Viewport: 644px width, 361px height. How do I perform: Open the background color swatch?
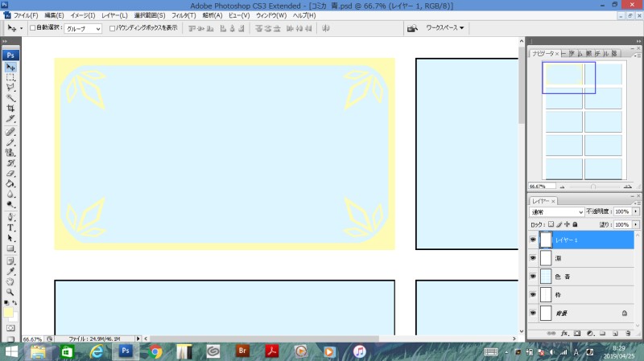tap(15, 318)
